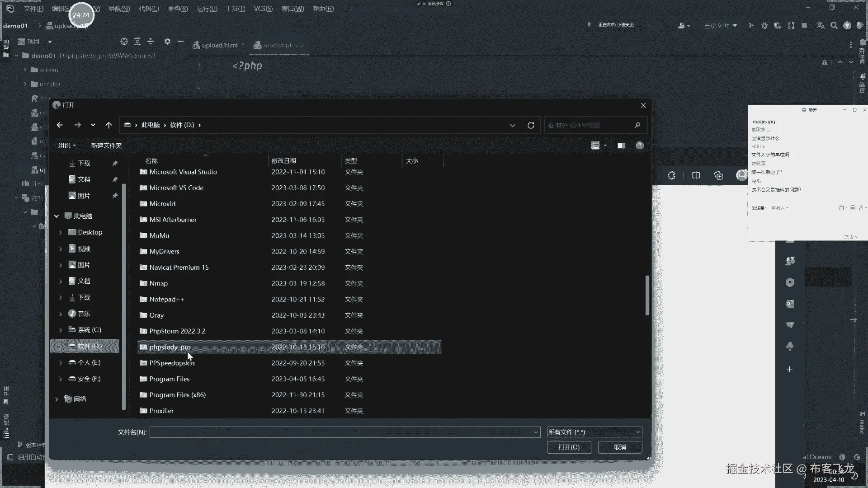Open the 运行(U) menu
This screenshot has width=868, height=488.
[x=207, y=9]
